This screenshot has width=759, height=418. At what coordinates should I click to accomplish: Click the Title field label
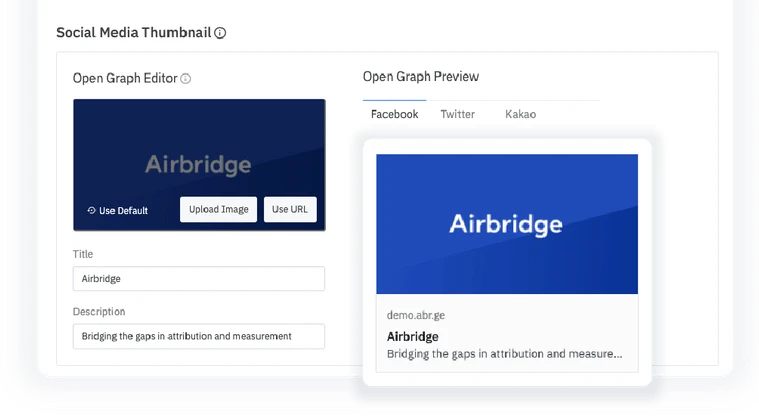pyautogui.click(x=83, y=254)
